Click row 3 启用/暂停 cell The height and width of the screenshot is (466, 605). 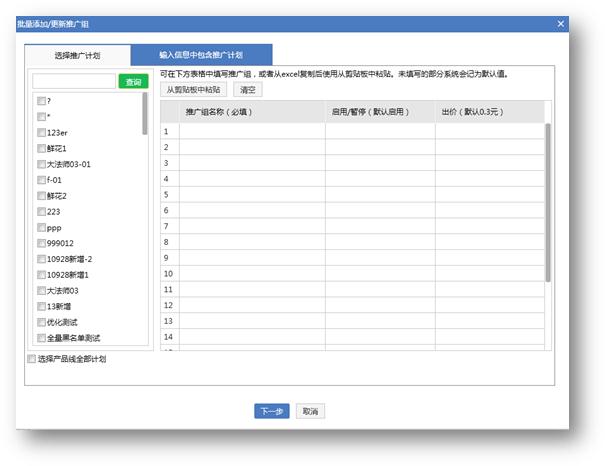pyautogui.click(x=380, y=162)
